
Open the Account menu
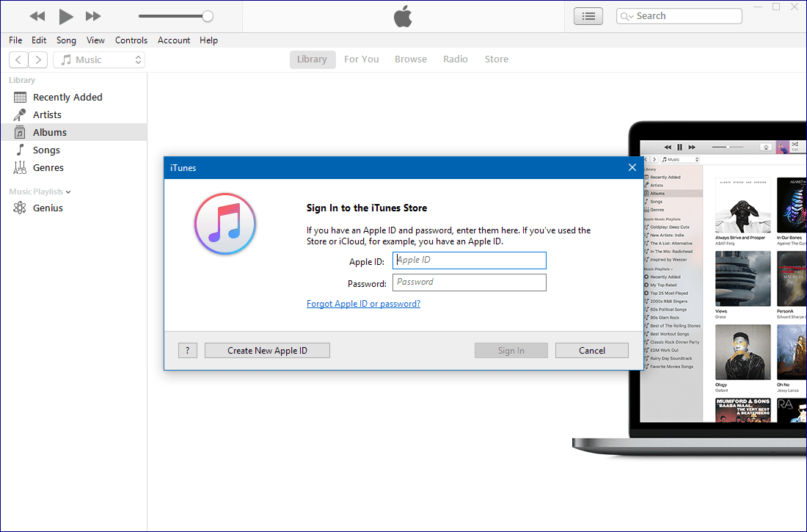click(174, 40)
